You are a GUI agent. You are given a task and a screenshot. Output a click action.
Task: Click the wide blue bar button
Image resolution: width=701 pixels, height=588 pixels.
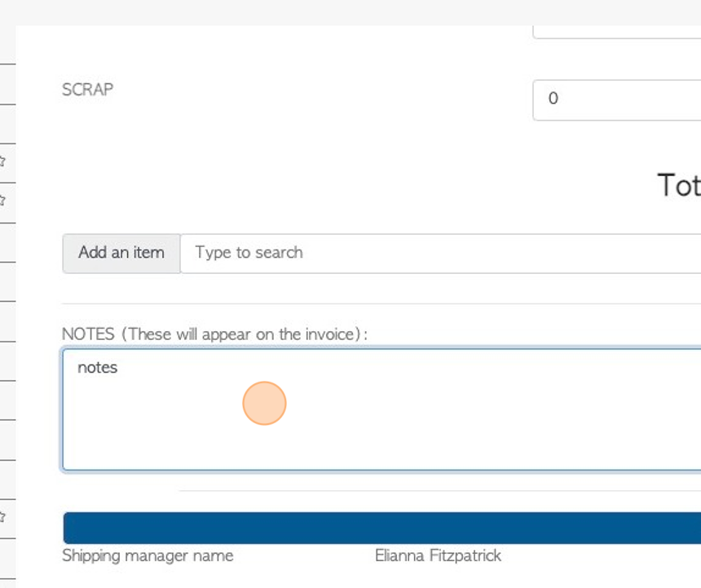tap(382, 528)
